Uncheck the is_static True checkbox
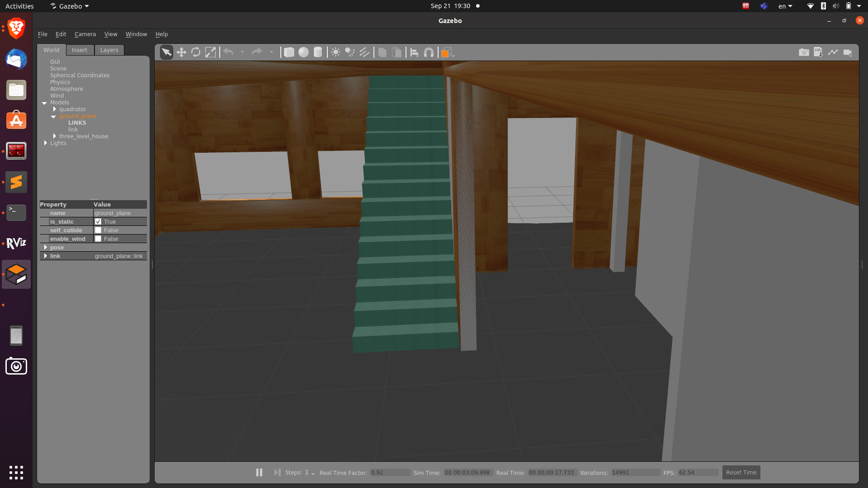This screenshot has height=488, width=868. tap(98, 221)
